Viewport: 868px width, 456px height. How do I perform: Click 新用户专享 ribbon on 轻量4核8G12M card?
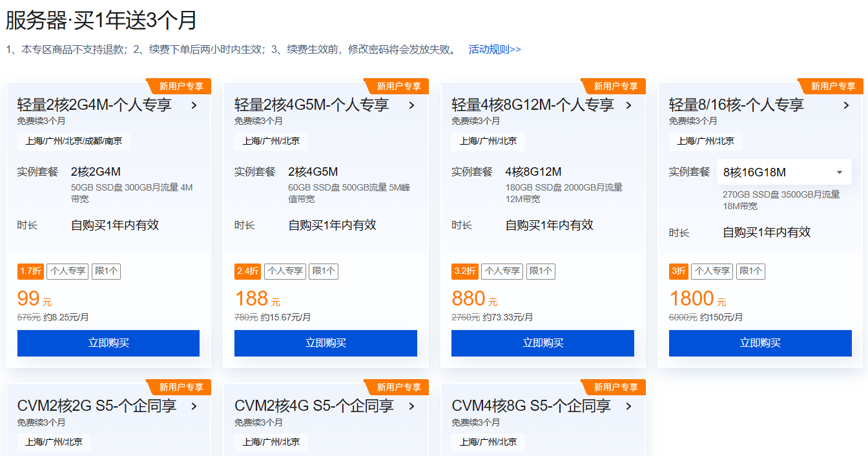615,86
